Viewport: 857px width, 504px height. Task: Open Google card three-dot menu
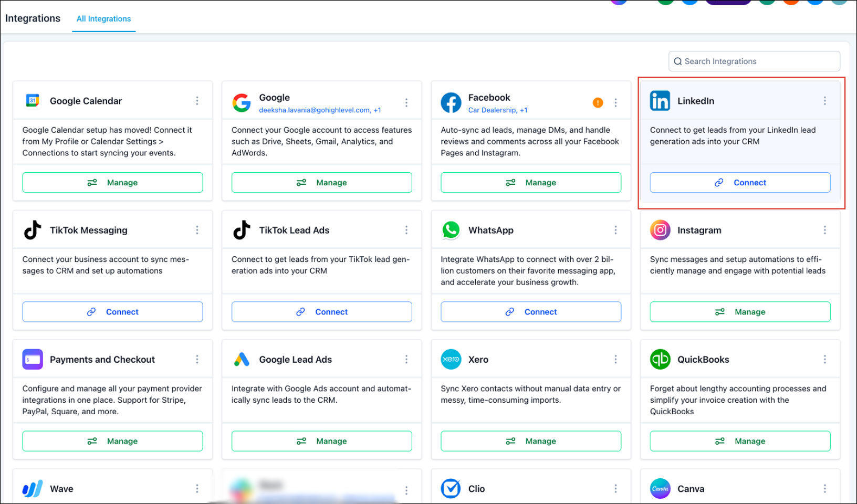(406, 103)
